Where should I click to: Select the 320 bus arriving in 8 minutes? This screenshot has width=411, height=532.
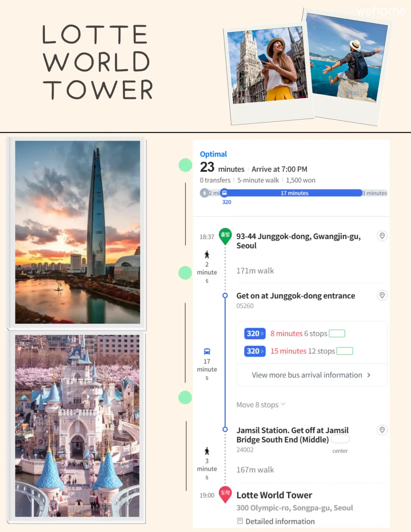pyautogui.click(x=255, y=334)
